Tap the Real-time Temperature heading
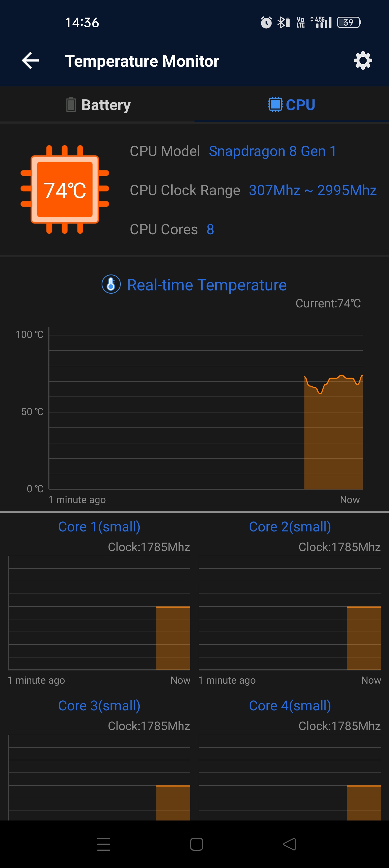 [207, 285]
